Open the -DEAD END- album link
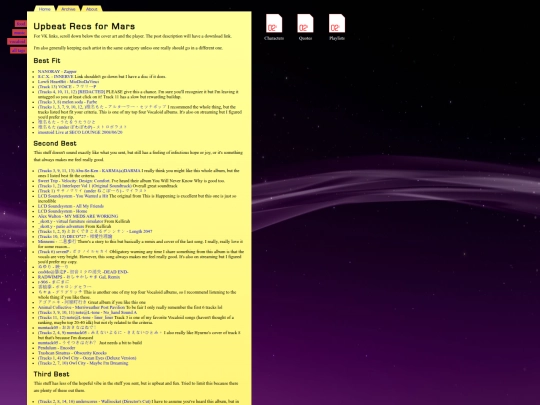Image resolution: width=540 pixels, height=405 pixels. (x=83, y=272)
